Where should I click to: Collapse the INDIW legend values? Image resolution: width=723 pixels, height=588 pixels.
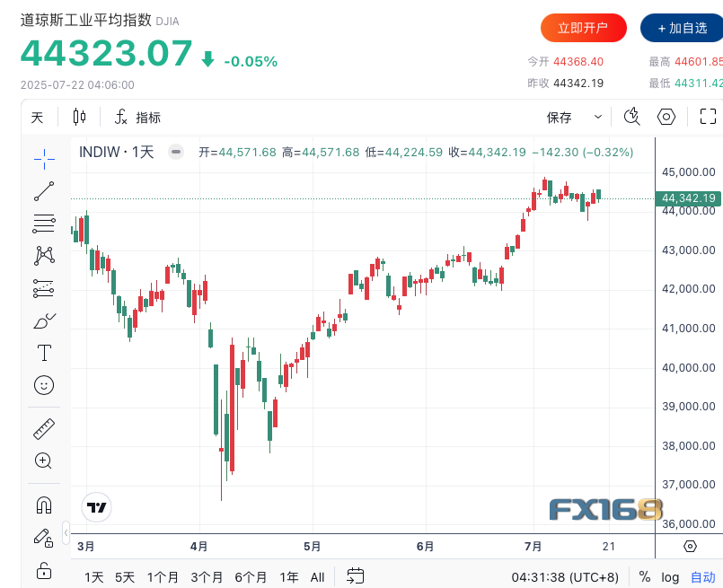click(x=177, y=152)
